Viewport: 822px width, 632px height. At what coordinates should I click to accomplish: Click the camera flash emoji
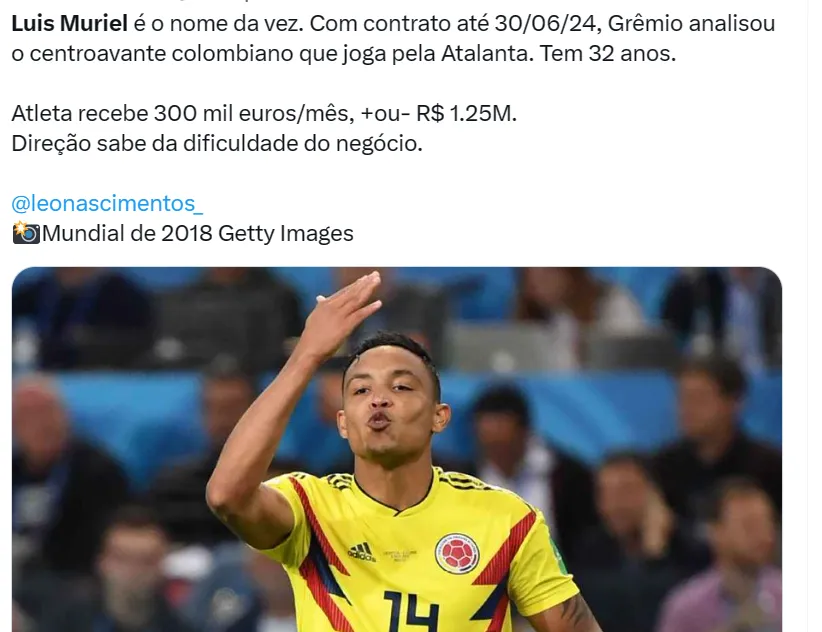point(26,233)
